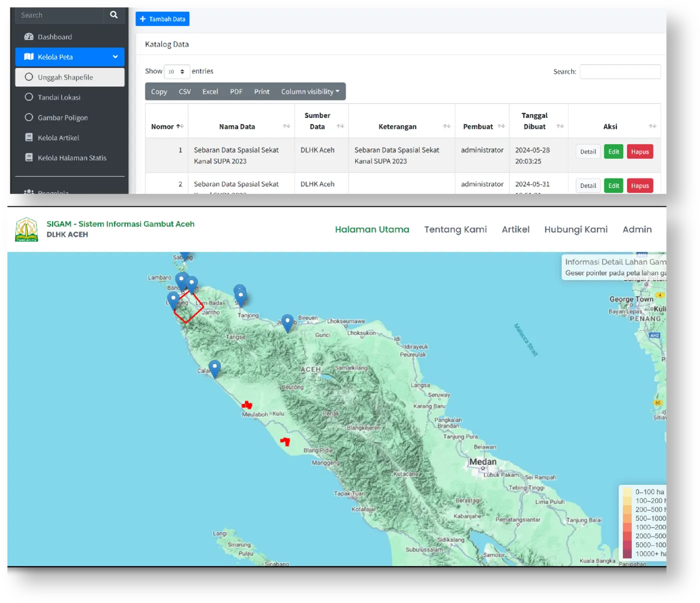The image size is (700, 603).
Task: Click the Tambah Data button
Action: click(162, 19)
